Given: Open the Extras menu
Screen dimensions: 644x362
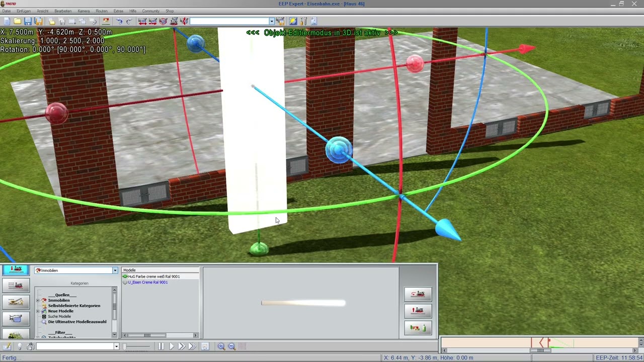Looking at the screenshot, I should (x=118, y=11).
